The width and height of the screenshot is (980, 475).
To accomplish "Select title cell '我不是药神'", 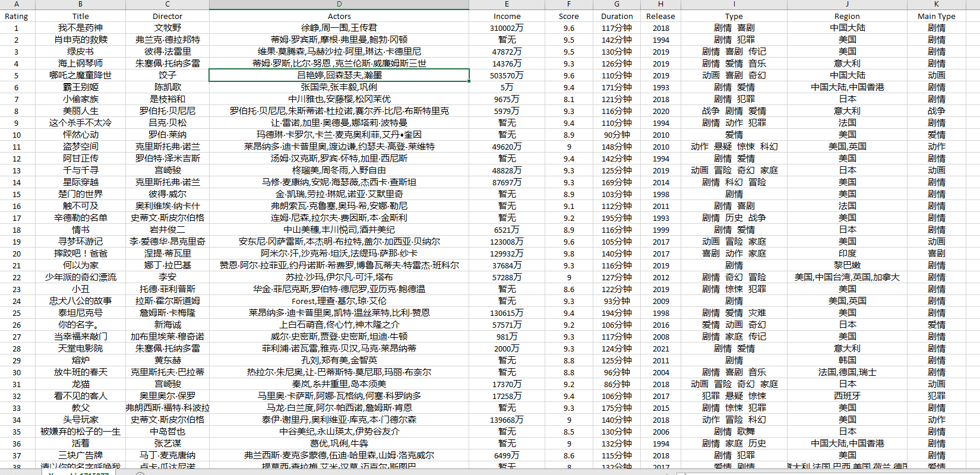I will 80,28.
